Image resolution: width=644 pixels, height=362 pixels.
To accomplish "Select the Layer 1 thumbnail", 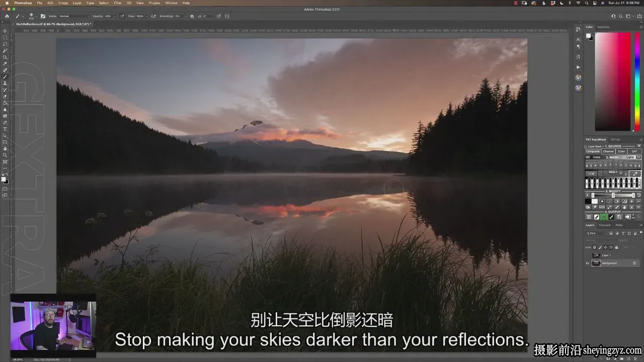I will pos(596,255).
